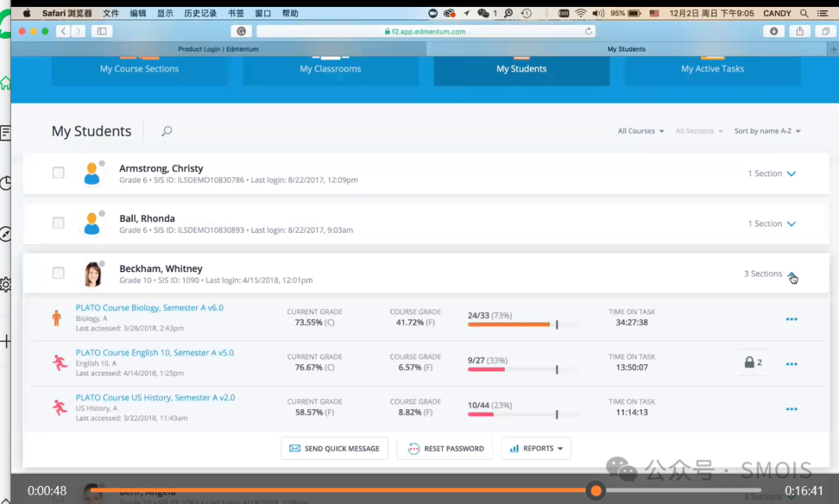The image size is (839, 504).
Task: Open the three-dot menu for Biology course
Action: coord(791,319)
